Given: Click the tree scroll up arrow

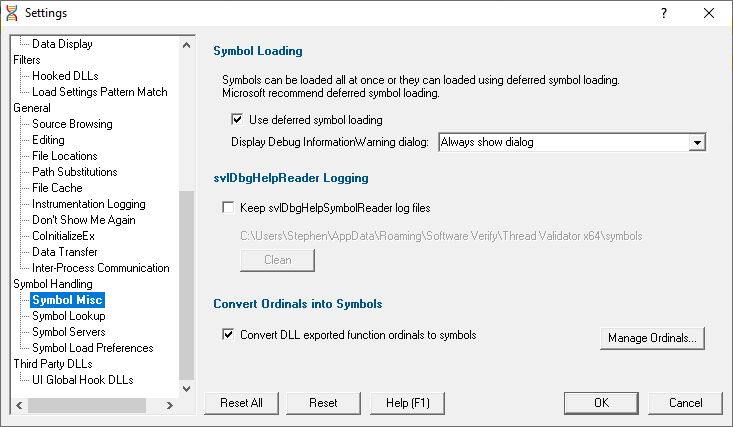Looking at the screenshot, I should [x=187, y=45].
